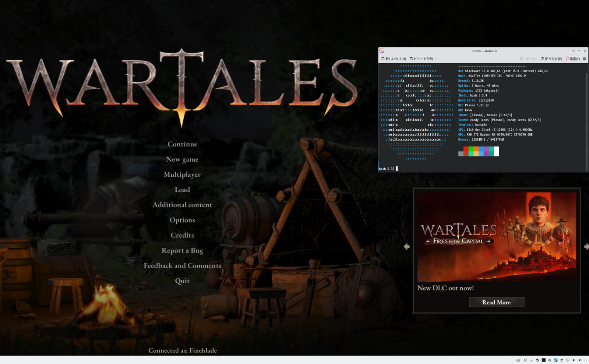589x364 pixels.
Task: Select Load from the game menu
Action: (182, 190)
